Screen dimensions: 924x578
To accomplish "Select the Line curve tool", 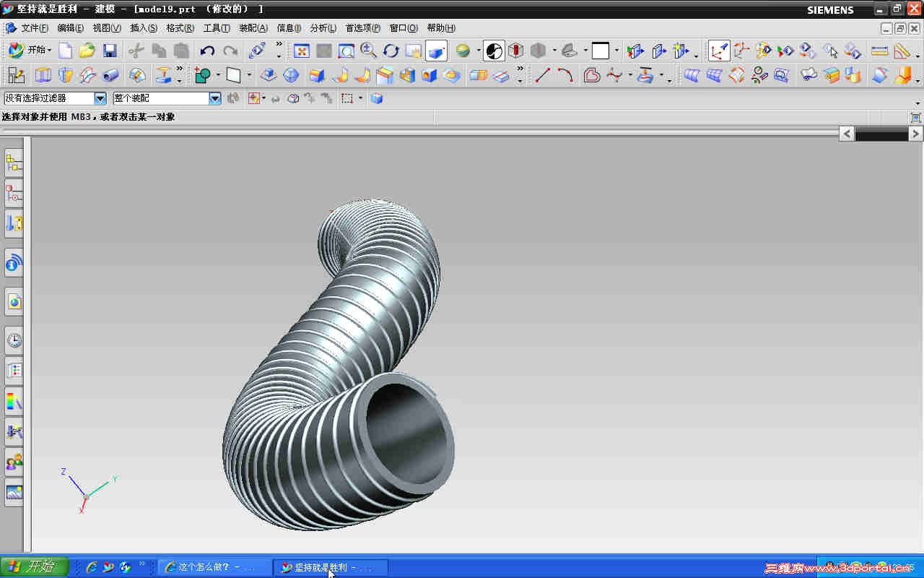I will [x=542, y=75].
